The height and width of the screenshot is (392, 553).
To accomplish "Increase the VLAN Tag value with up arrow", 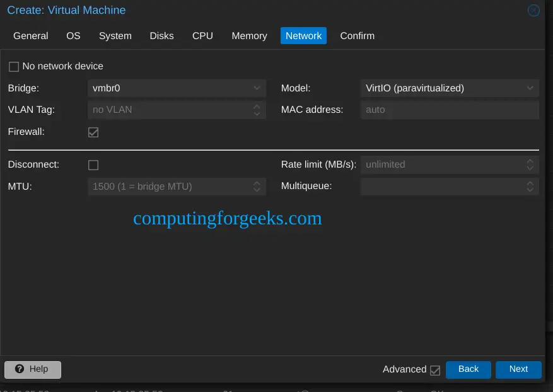I will pos(257,106).
